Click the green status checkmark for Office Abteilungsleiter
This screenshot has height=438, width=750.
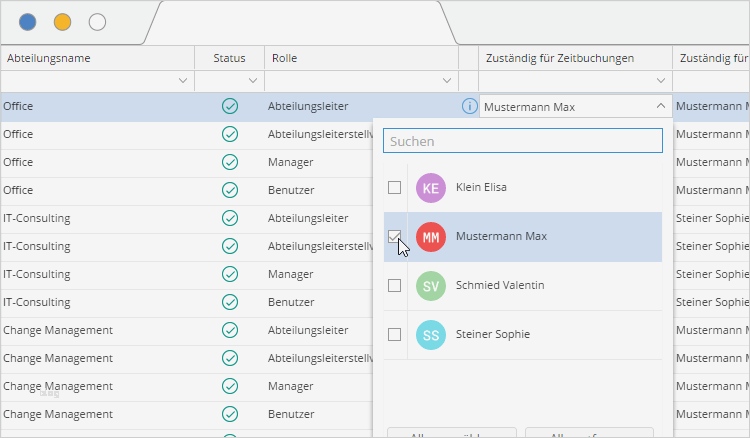[x=229, y=106]
